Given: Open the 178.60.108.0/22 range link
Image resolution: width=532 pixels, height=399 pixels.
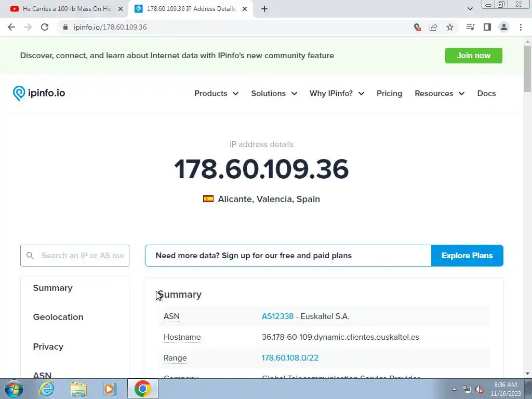Looking at the screenshot, I should click(x=290, y=357).
